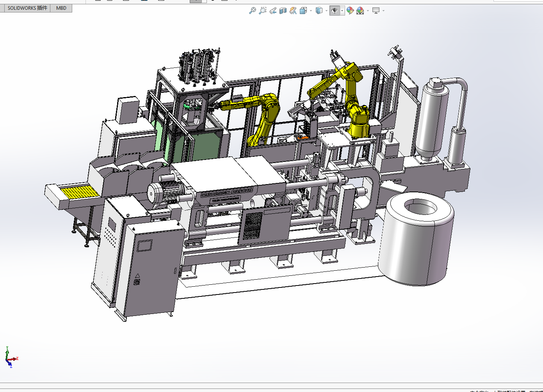This screenshot has width=543, height=392.
Task: Switch to the SOLIDWORKS 插件 tab
Action: tap(27, 8)
